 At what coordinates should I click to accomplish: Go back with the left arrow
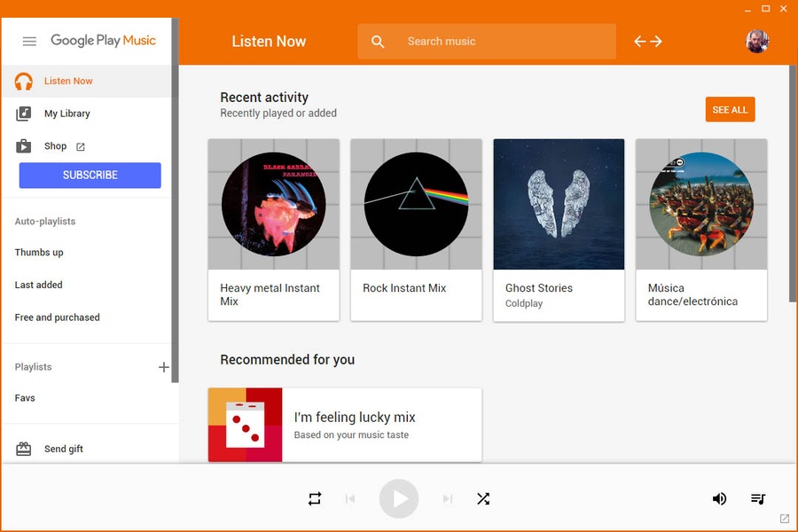coord(639,42)
